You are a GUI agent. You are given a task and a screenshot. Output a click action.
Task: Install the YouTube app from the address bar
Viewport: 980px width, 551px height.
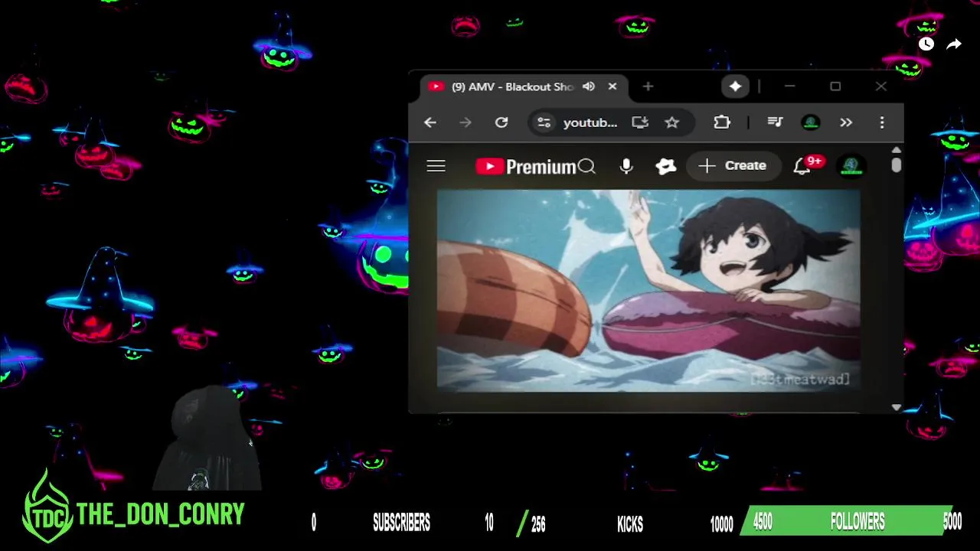[x=639, y=122]
